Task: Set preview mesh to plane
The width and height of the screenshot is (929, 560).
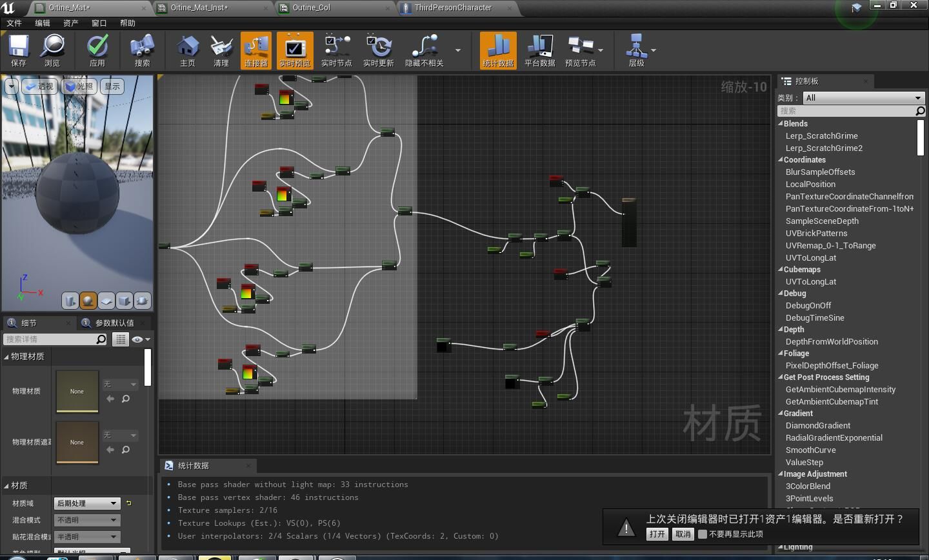Action: click(x=106, y=300)
